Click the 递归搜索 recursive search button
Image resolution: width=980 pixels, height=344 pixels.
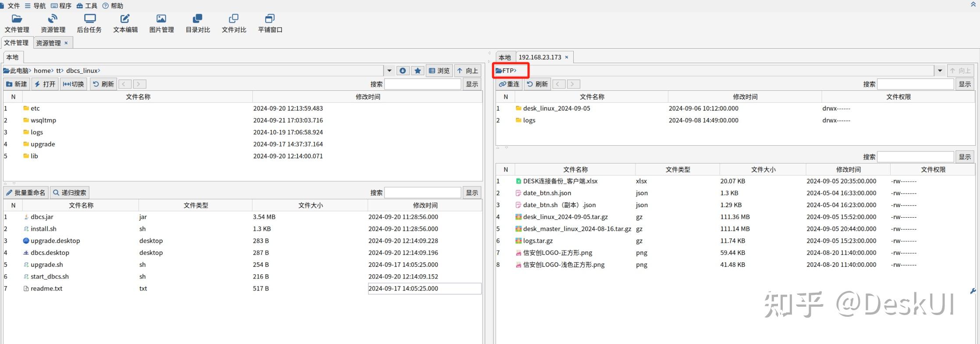click(x=70, y=193)
